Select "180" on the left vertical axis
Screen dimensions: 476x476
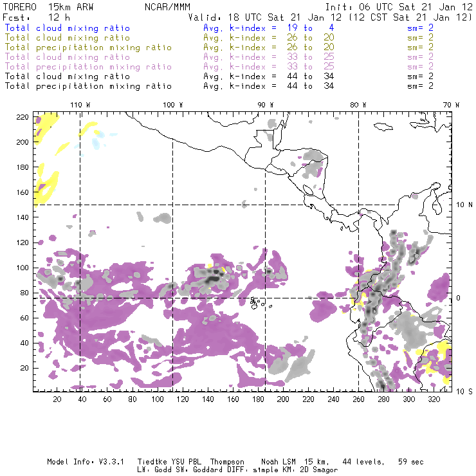(x=23, y=167)
